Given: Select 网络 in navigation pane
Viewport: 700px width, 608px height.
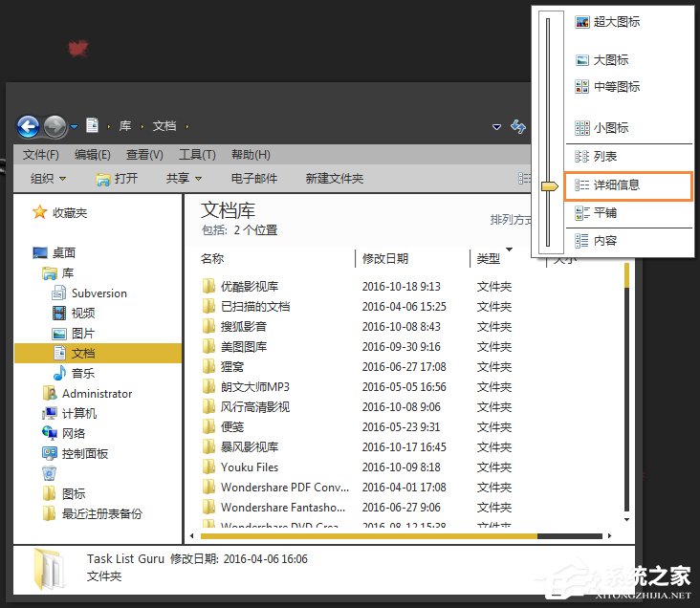Looking at the screenshot, I should [64, 433].
